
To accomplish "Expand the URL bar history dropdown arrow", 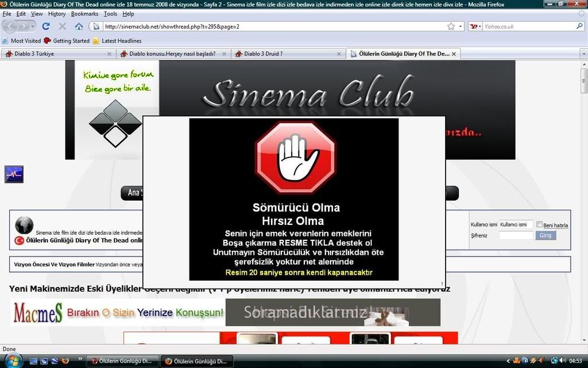I will click(x=461, y=26).
